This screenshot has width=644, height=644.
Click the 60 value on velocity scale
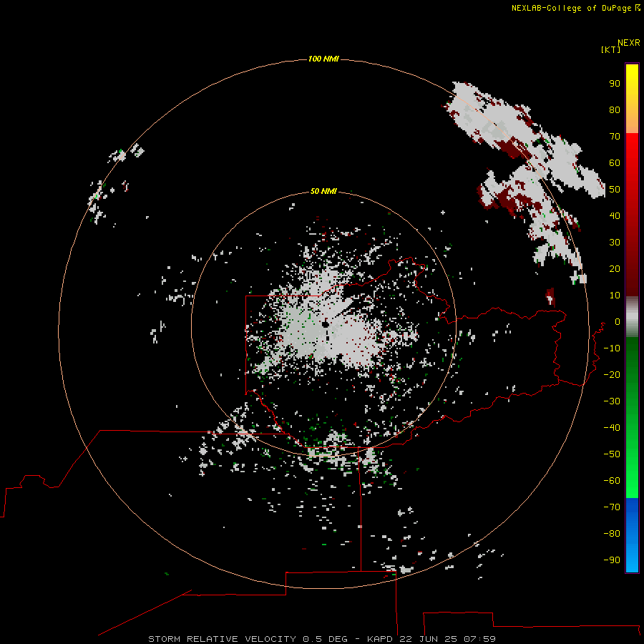pos(615,163)
